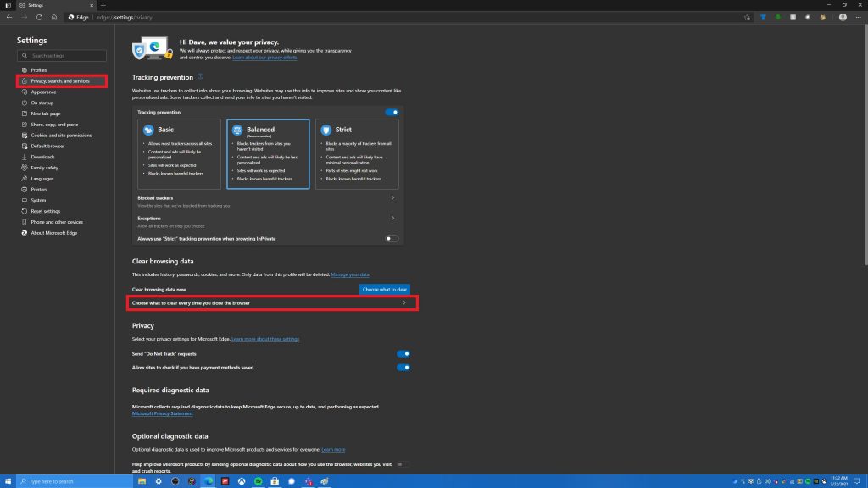The height and width of the screenshot is (488, 868).
Task: Click the Basic tracking level icon
Action: pyautogui.click(x=148, y=130)
